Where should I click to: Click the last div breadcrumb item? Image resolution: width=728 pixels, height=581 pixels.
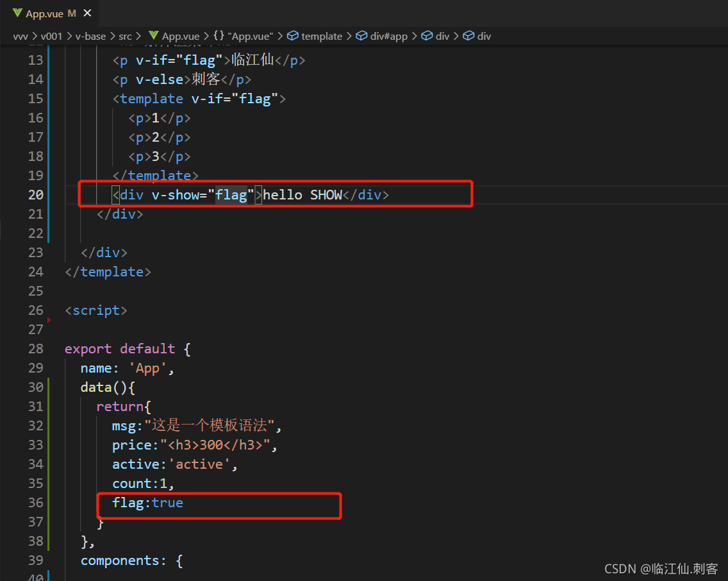(x=484, y=36)
